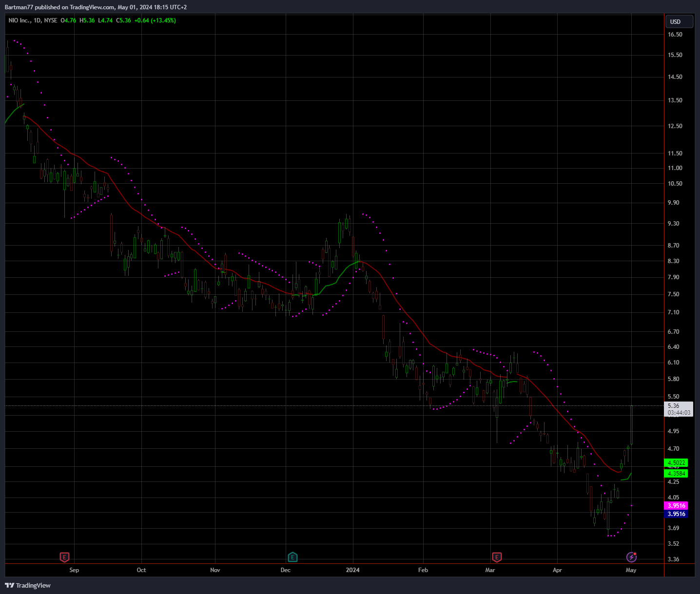Click the 11.50 price scale tick
The height and width of the screenshot is (594, 700).
[675, 153]
